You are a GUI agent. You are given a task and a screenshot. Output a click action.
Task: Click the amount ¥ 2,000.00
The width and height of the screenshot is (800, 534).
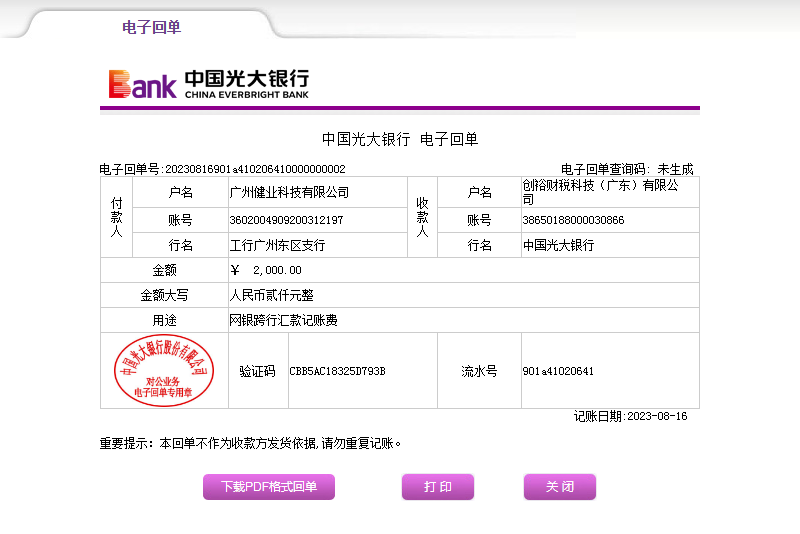pos(266,270)
